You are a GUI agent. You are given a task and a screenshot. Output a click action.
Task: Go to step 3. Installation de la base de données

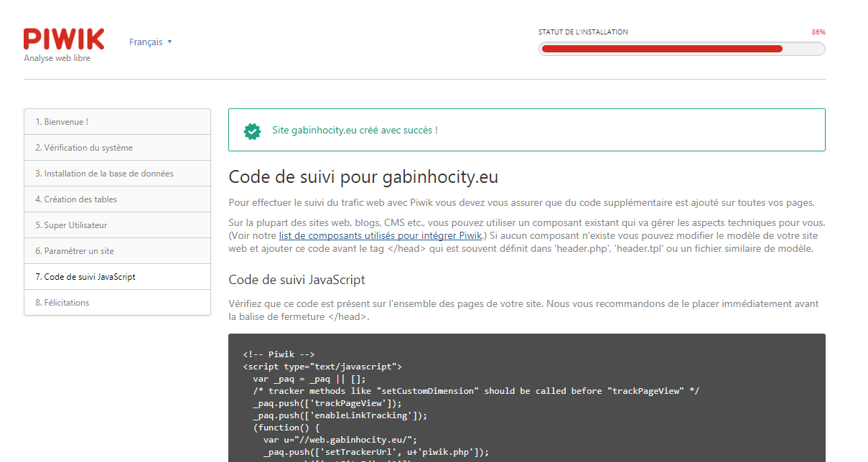117,174
